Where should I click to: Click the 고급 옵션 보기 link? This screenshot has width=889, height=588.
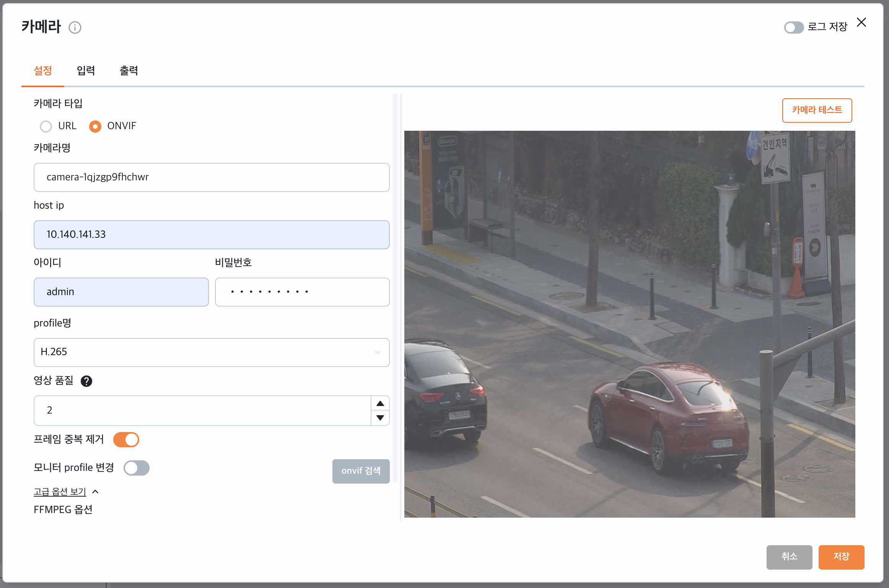(60, 492)
